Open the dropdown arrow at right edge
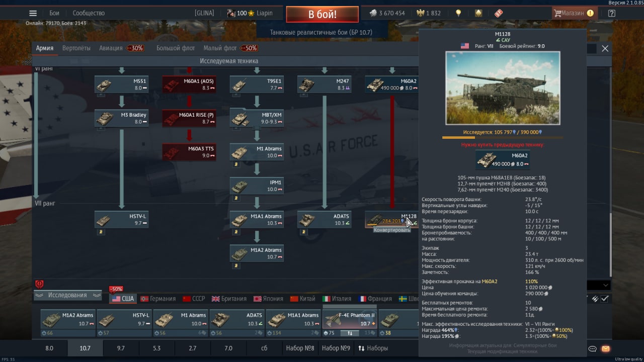Screen dimensions: 644x362 605,285
